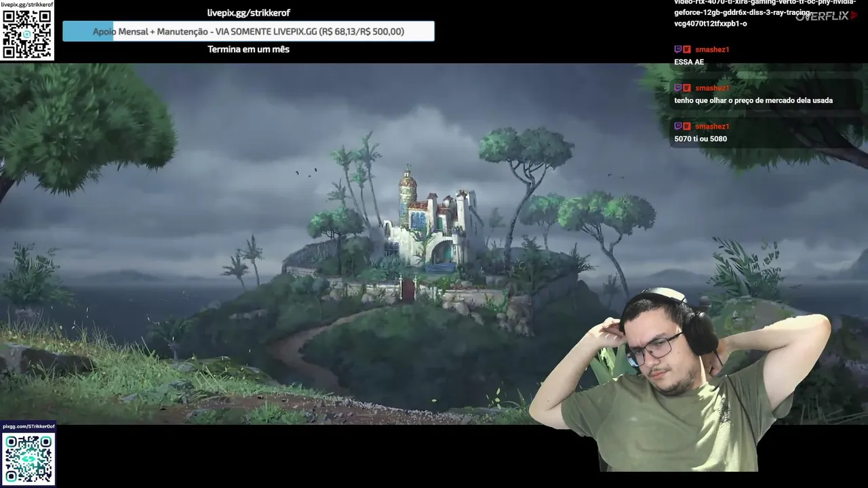Click the 'vcg4070t12tfxxpb1-o' URL text in chat
This screenshot has width=868, height=488.
pos(710,24)
